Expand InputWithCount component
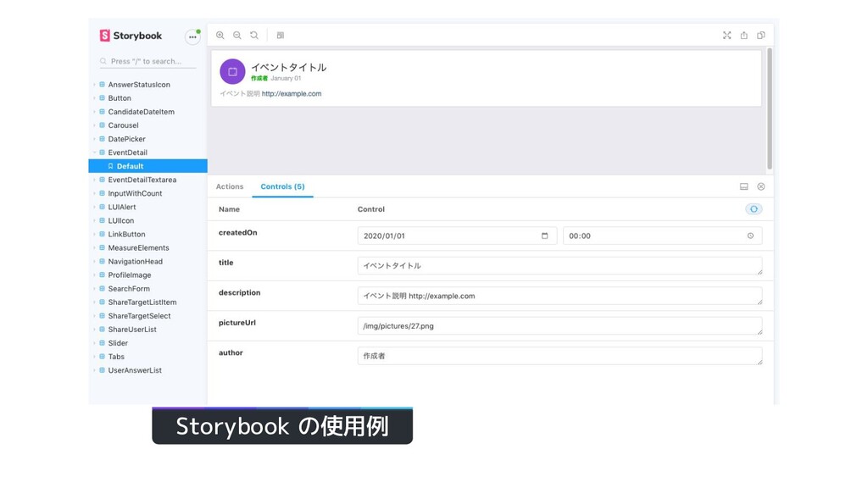This screenshot has width=868, height=488. point(135,193)
